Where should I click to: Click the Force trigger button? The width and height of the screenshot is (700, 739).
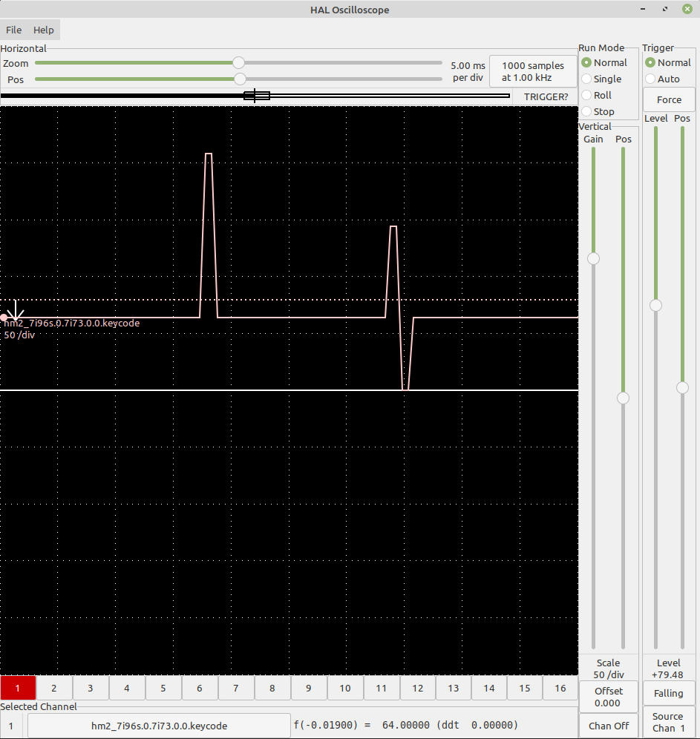click(x=669, y=99)
